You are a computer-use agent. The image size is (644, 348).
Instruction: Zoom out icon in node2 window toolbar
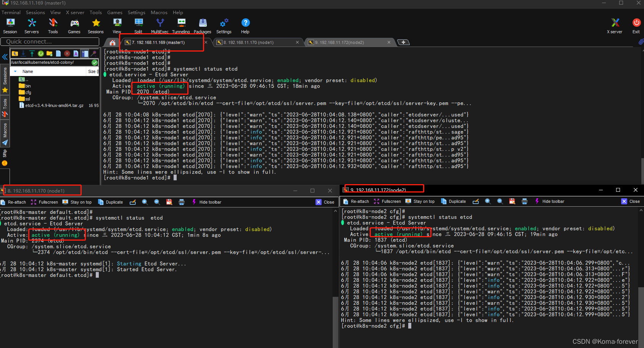click(500, 201)
